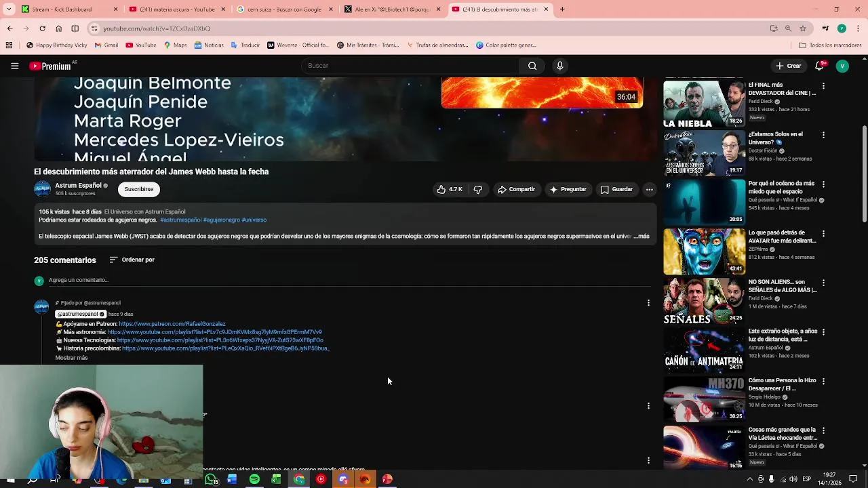
Task: Open more actions menu beside Guardar
Action: (x=649, y=190)
